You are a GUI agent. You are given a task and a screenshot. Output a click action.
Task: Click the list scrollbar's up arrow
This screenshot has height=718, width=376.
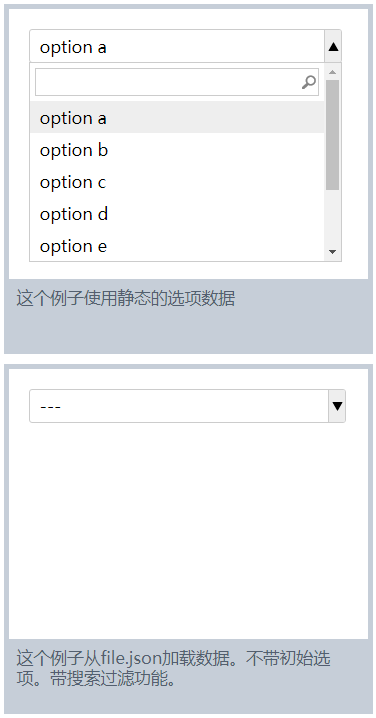click(x=332, y=72)
